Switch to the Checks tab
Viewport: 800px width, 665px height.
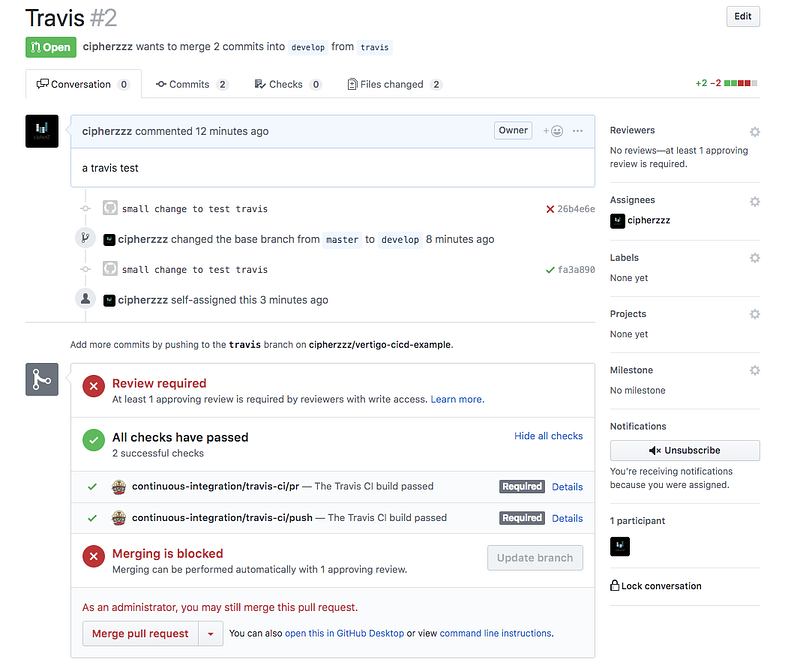tap(288, 84)
